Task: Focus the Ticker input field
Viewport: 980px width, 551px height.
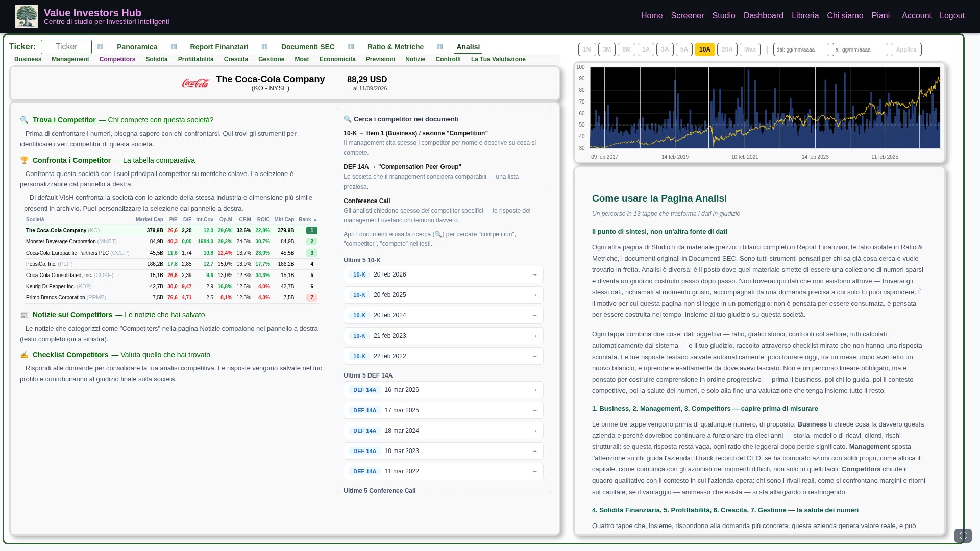Action: [66, 47]
